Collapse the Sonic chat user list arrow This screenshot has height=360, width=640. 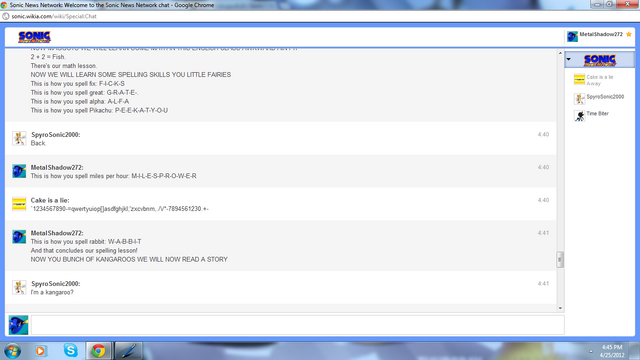pos(569,60)
